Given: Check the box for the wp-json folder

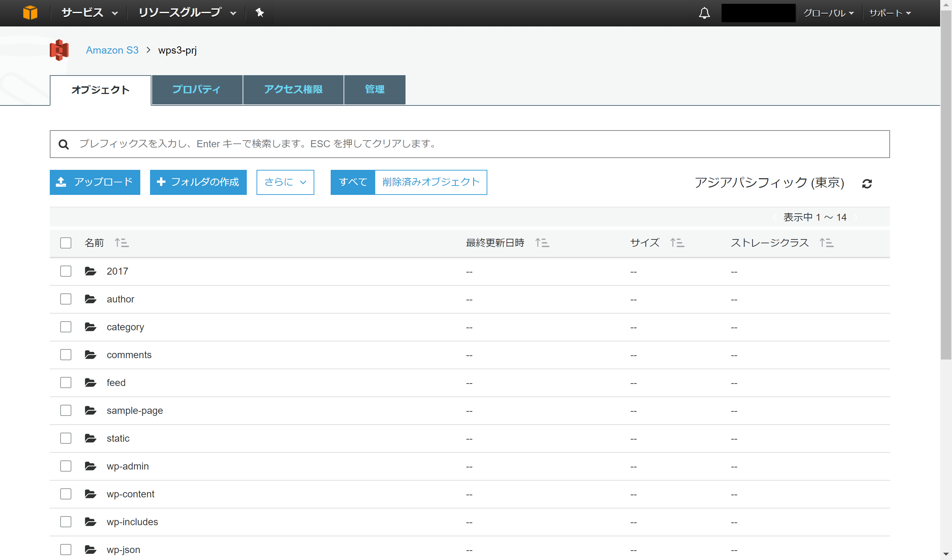Looking at the screenshot, I should pos(66,550).
